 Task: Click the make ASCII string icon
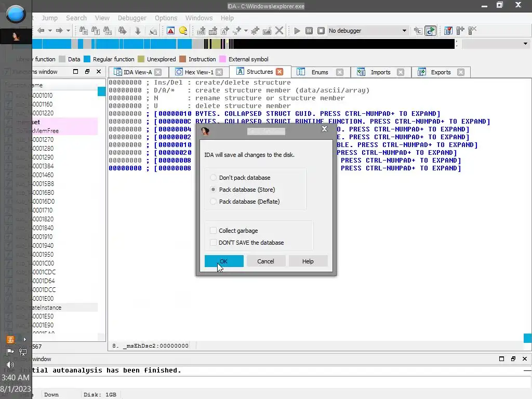[225, 31]
